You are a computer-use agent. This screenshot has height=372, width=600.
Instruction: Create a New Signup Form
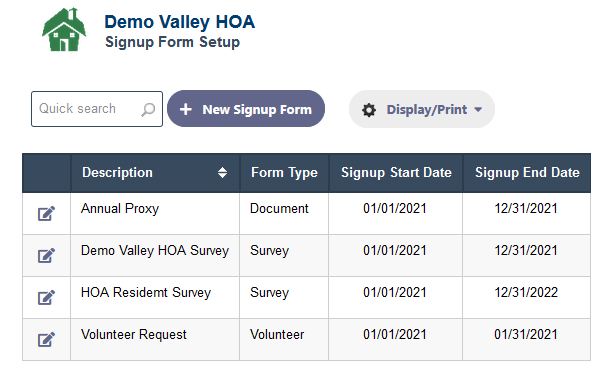point(246,109)
